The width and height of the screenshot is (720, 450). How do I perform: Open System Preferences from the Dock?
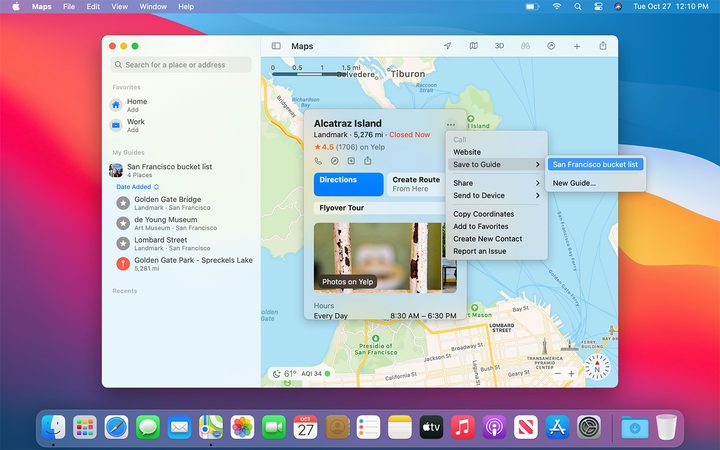coord(589,428)
